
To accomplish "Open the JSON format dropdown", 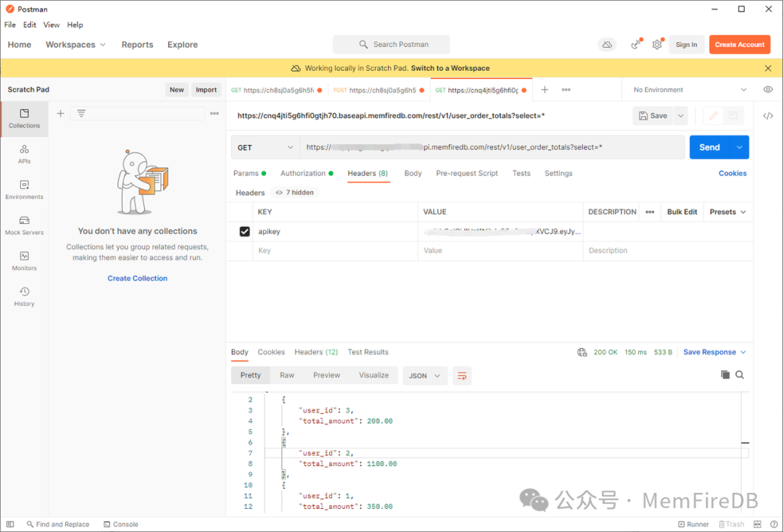I will coord(424,375).
